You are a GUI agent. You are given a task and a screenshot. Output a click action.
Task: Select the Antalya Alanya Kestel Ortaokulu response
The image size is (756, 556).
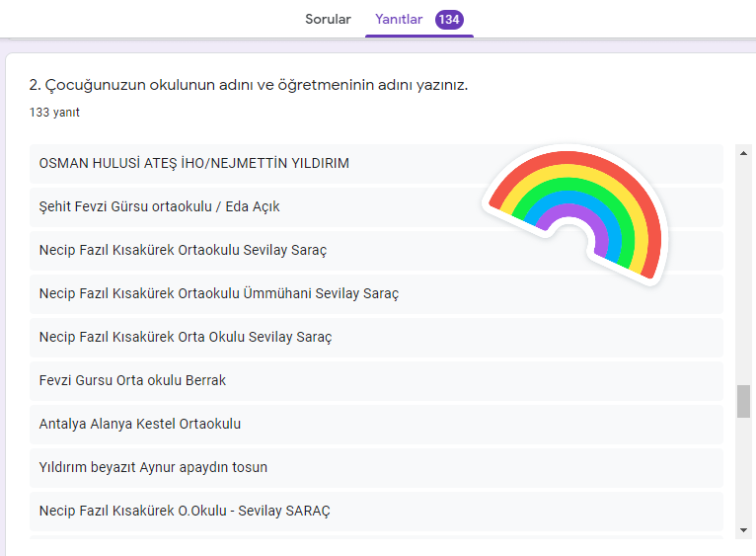click(140, 424)
